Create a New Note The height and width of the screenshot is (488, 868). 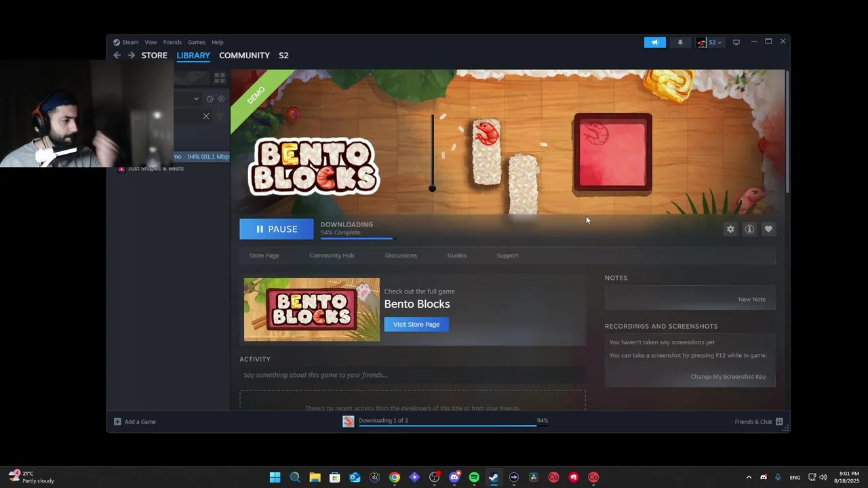[x=751, y=299]
